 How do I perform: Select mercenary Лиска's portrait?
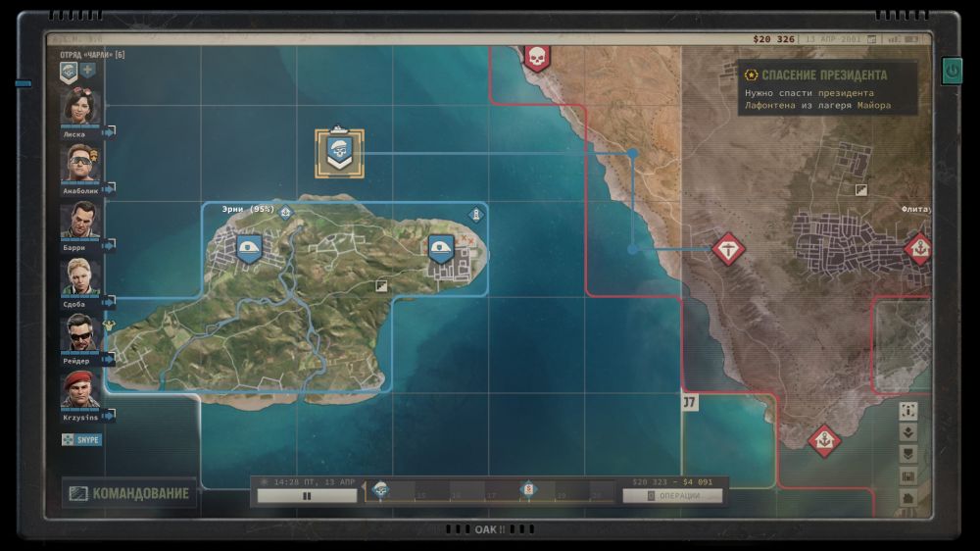(81, 106)
